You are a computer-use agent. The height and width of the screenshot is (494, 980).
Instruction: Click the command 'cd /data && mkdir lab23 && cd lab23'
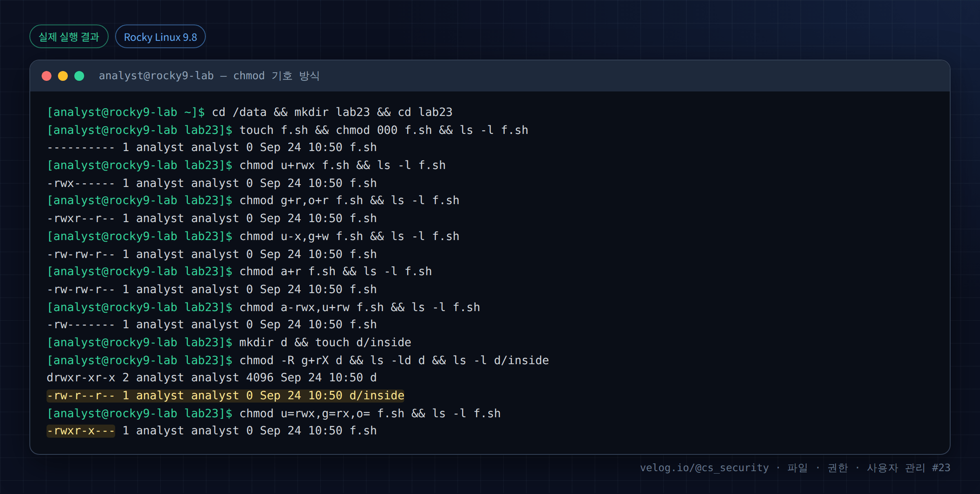(x=332, y=112)
